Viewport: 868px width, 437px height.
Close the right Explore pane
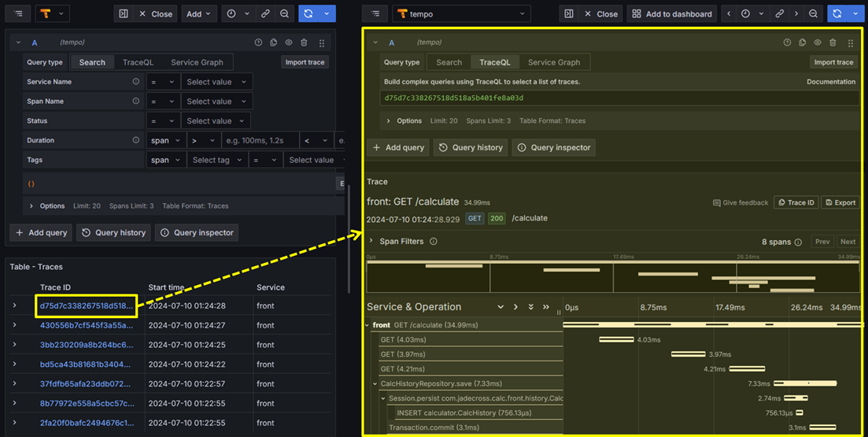(x=600, y=14)
